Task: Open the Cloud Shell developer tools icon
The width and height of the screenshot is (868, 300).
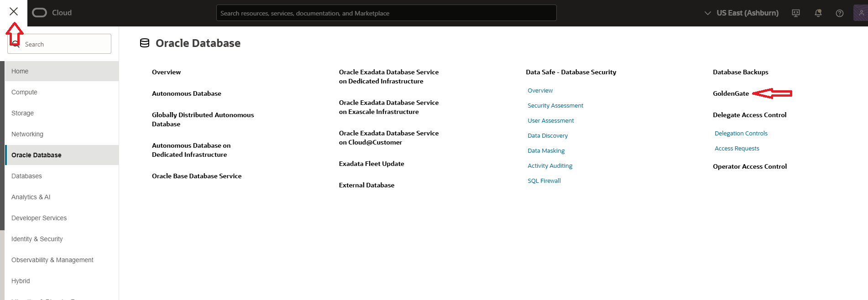Action: (796, 13)
